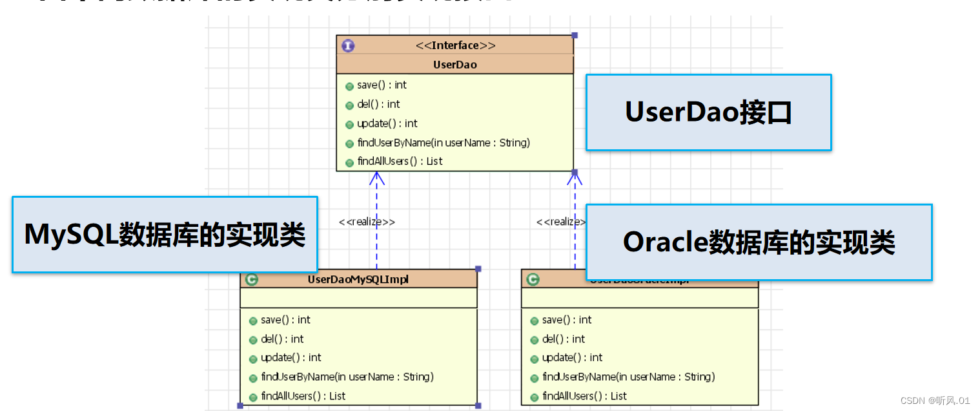Click the green dot beside findUserByName in UserDaoMySQLImpl

(x=252, y=377)
